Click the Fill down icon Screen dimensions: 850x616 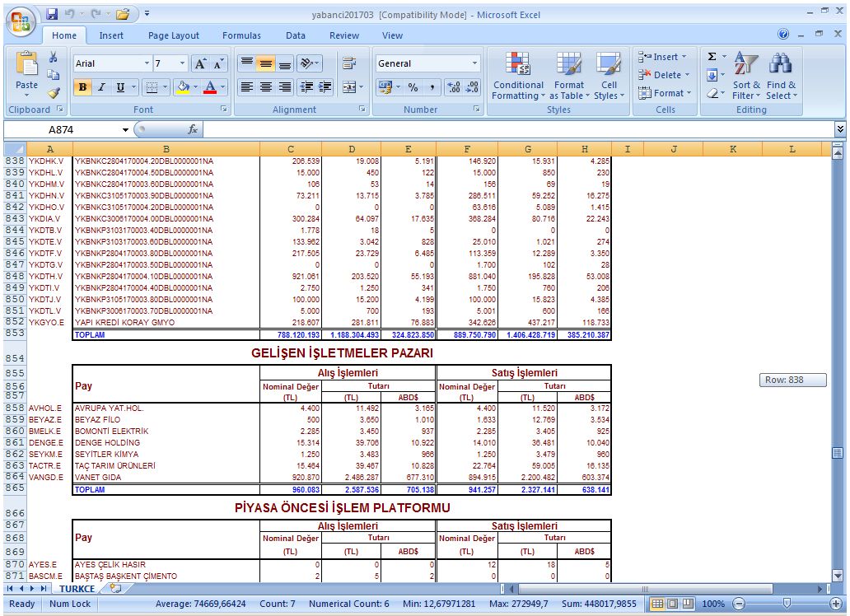click(712, 75)
